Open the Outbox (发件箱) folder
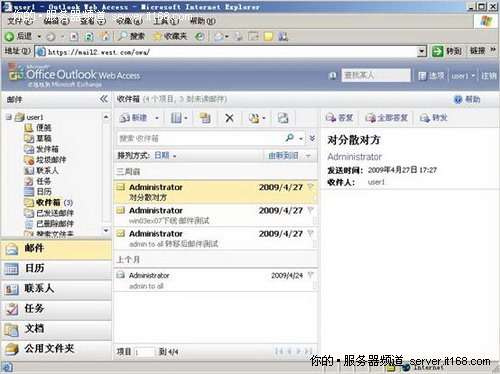 pos(41,149)
